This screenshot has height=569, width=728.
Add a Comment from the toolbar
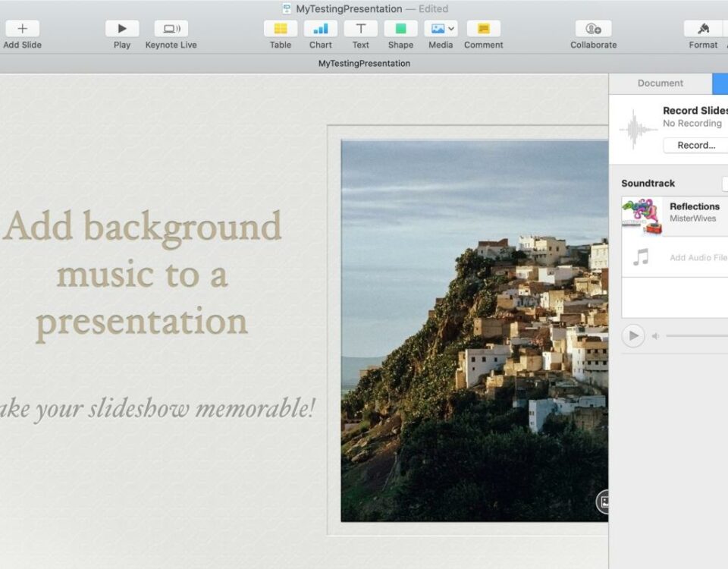pos(483,29)
